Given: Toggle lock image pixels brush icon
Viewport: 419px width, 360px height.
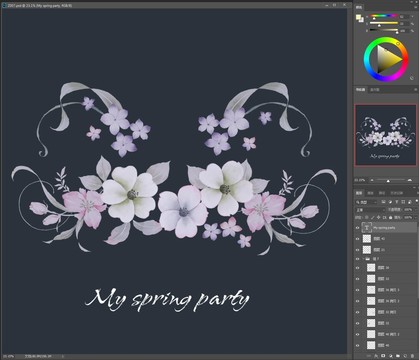Looking at the screenshot, I should [373, 217].
